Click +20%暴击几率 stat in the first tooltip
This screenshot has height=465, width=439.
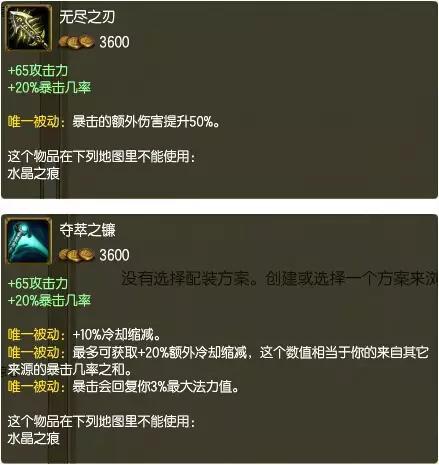pyautogui.click(x=49, y=88)
